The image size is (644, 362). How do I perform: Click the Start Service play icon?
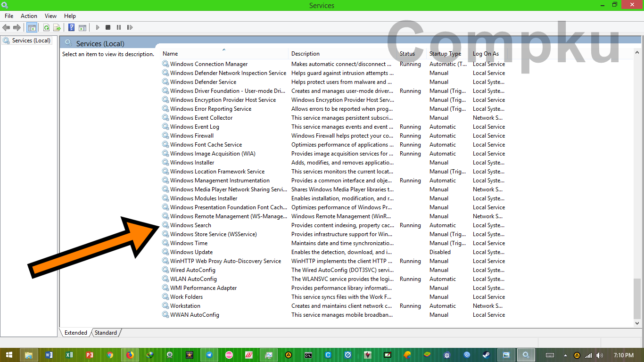(98, 27)
